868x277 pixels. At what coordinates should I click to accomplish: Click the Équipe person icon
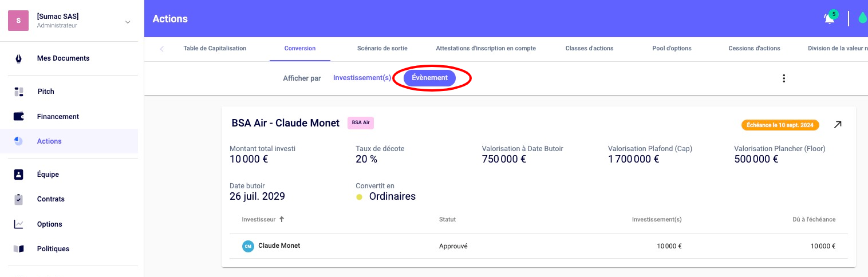coord(18,175)
